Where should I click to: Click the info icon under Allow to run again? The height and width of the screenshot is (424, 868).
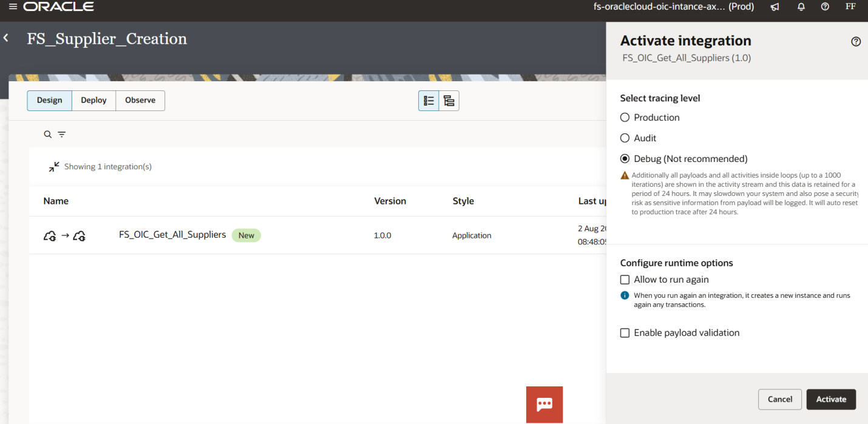pos(625,295)
